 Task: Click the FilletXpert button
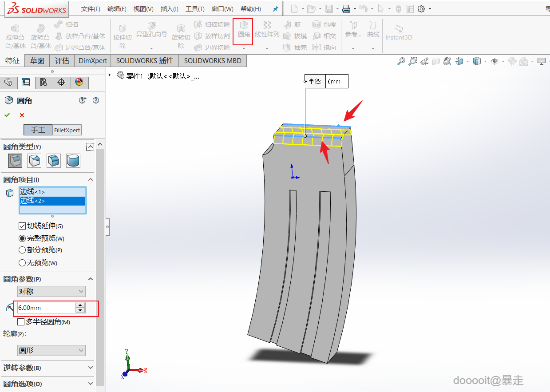pyautogui.click(x=67, y=130)
